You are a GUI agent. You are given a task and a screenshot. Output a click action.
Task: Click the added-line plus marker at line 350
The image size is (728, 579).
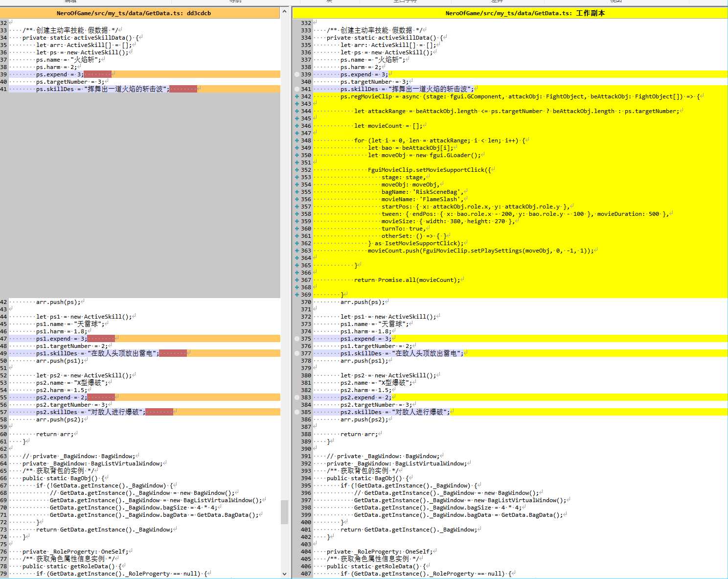[x=297, y=155]
